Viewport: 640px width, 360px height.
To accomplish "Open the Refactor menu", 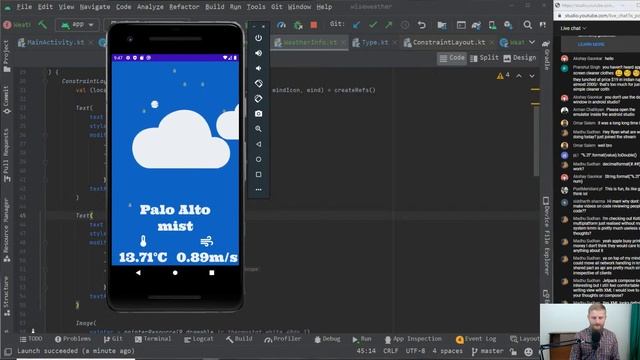I will [x=184, y=7].
